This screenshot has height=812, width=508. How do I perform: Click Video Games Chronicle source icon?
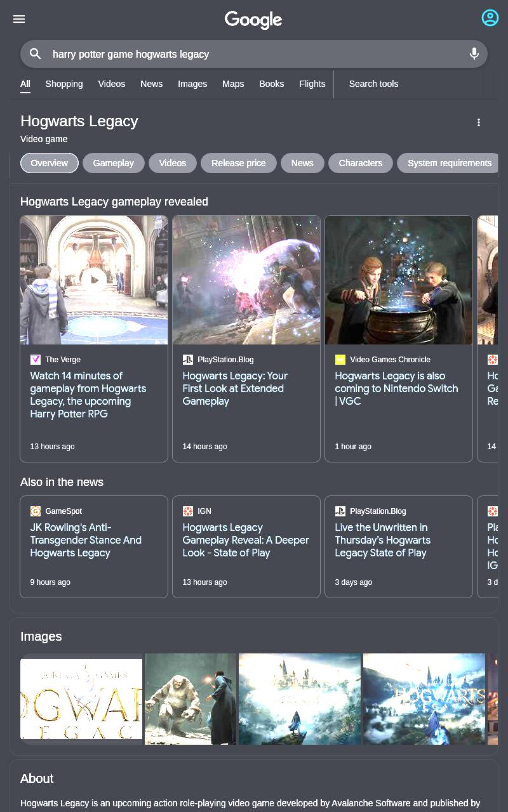pos(340,360)
